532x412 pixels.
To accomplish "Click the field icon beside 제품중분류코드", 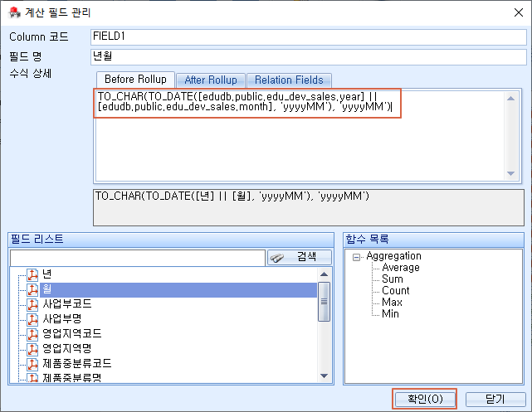I will 32,364.
